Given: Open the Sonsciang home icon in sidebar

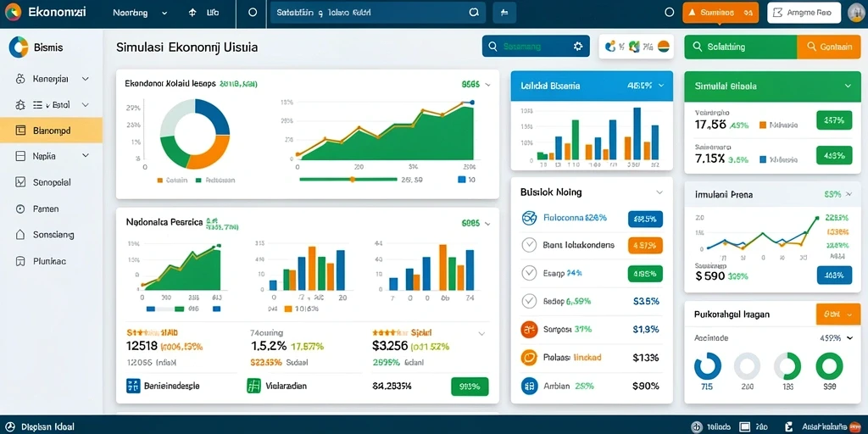Looking at the screenshot, I should tap(20, 235).
